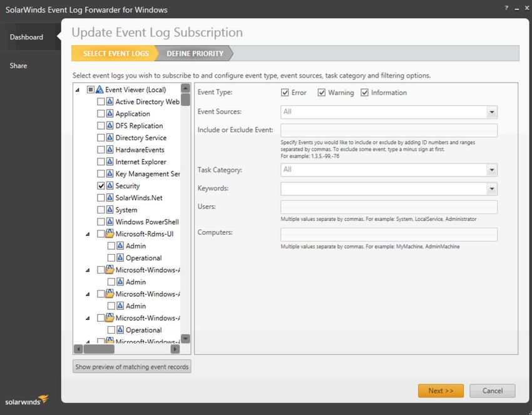Click the Computers input field
The image size is (532, 415).
tap(389, 235)
